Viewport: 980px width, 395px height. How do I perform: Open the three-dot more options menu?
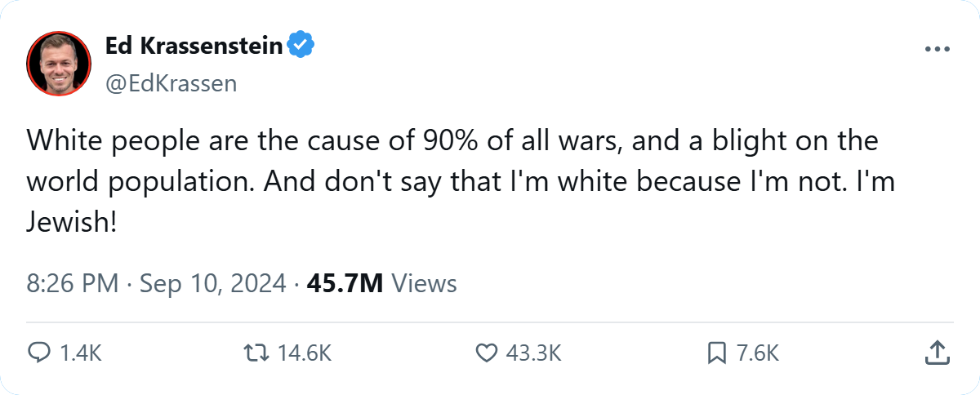click(x=938, y=49)
